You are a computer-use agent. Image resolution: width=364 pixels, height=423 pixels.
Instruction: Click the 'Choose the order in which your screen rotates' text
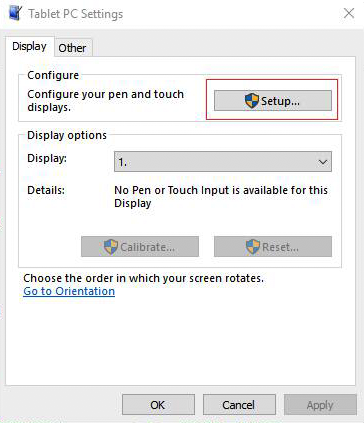click(143, 278)
